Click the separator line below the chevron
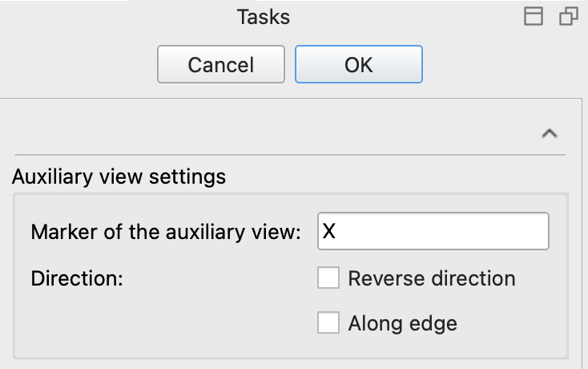This screenshot has height=369, width=588. [288, 154]
